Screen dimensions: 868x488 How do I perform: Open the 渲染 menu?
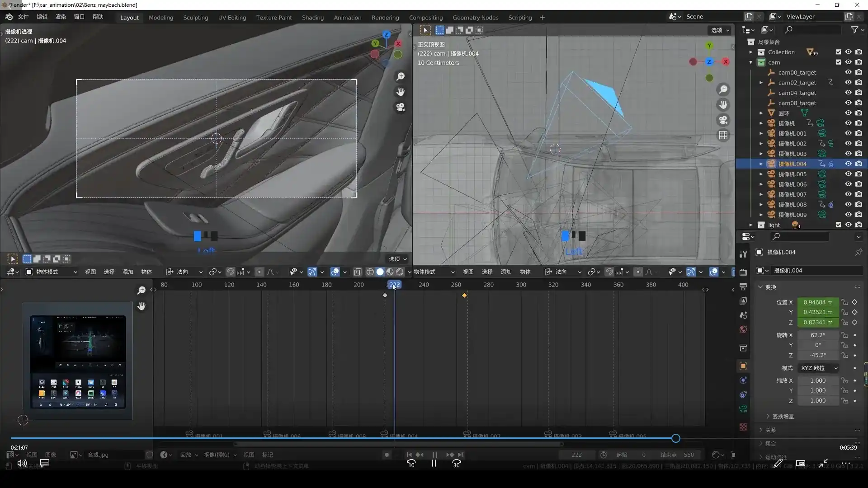click(61, 17)
